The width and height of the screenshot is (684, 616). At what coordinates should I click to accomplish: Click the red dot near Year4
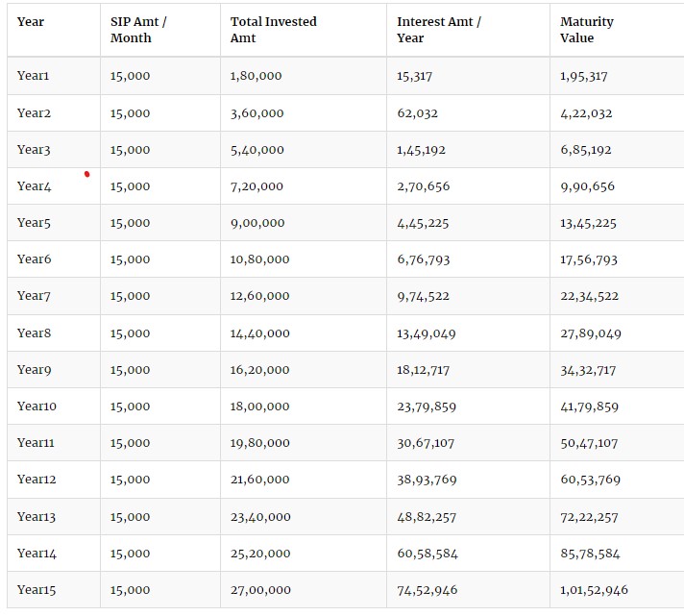[x=86, y=174]
